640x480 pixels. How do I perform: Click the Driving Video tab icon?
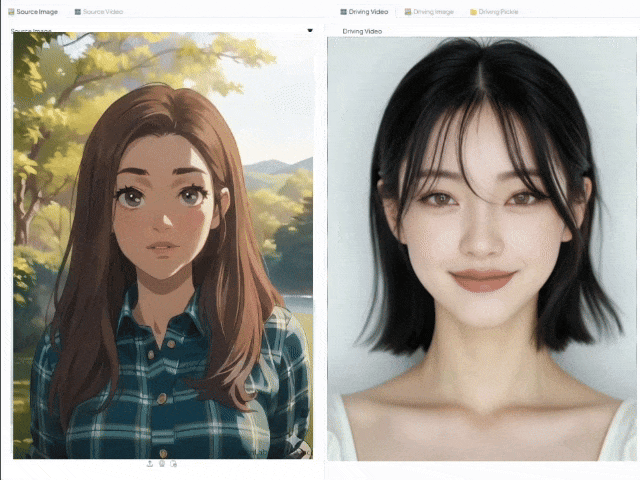pos(343,11)
